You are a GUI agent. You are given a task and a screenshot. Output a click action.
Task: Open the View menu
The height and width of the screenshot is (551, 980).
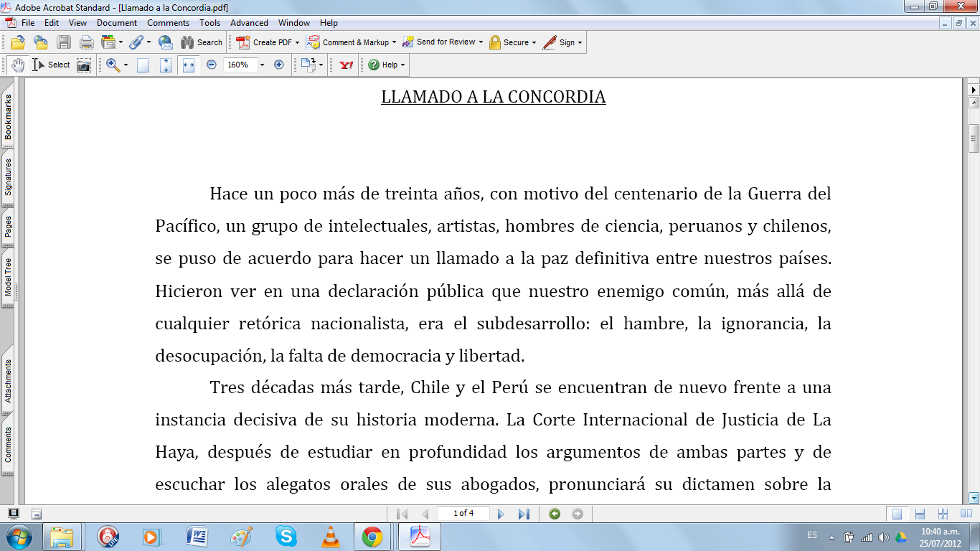(x=77, y=23)
